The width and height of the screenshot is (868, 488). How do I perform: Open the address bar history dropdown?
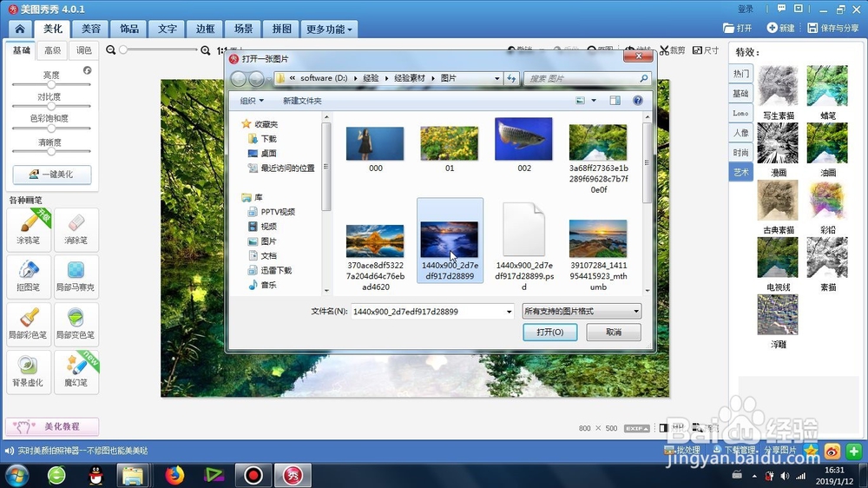pyautogui.click(x=496, y=79)
